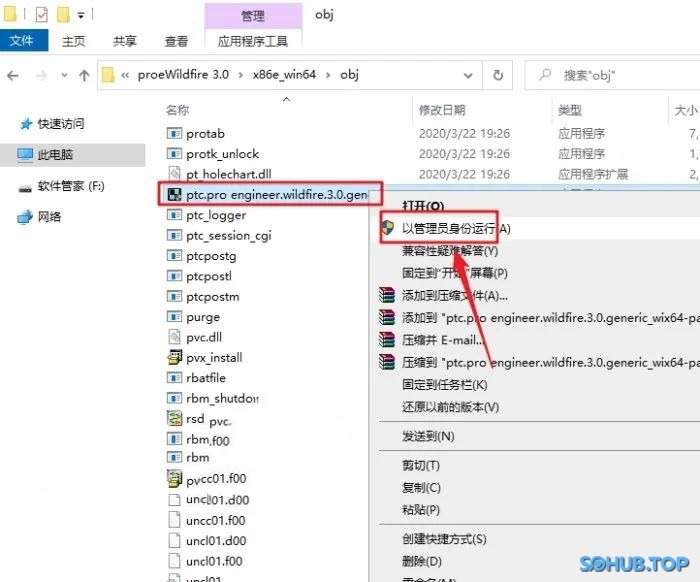The height and width of the screenshot is (582, 700).
Task: Click the properties checkmark quick-access icon
Action: [42, 15]
